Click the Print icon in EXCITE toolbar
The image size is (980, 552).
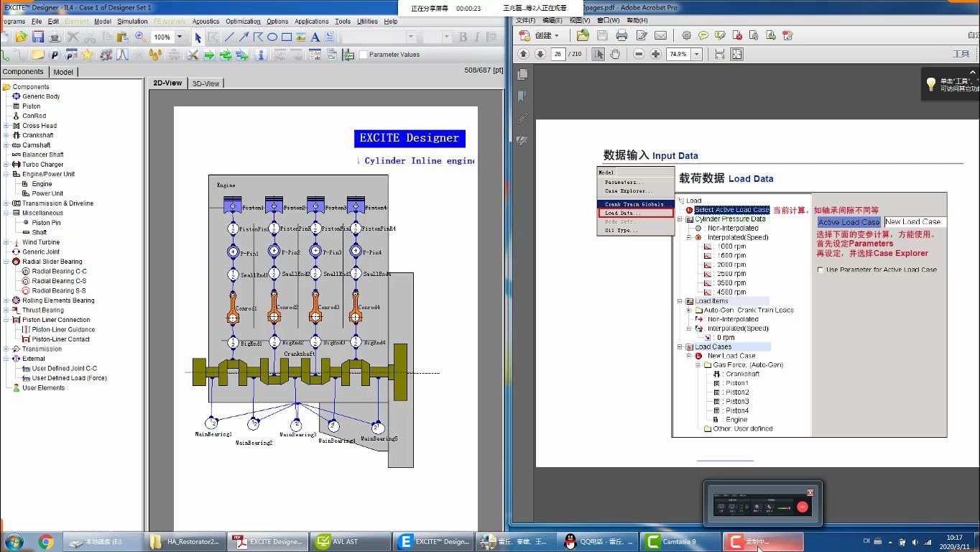(x=55, y=37)
